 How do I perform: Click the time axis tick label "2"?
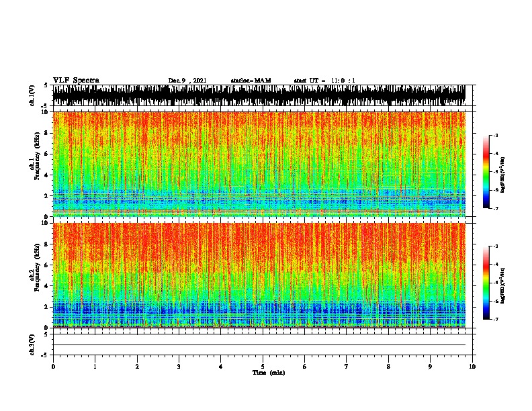pyautogui.click(x=137, y=367)
